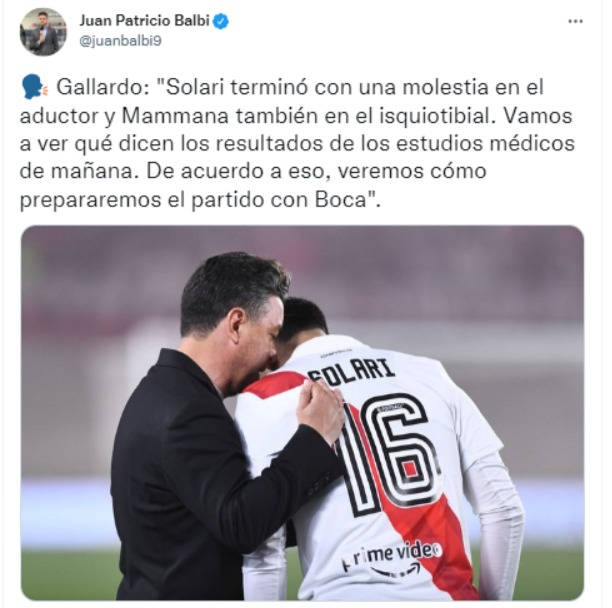Image resolution: width=612 pixels, height=608 pixels.
Task: Open the tweet photo of Gallardo and Solari
Action: 302,412
